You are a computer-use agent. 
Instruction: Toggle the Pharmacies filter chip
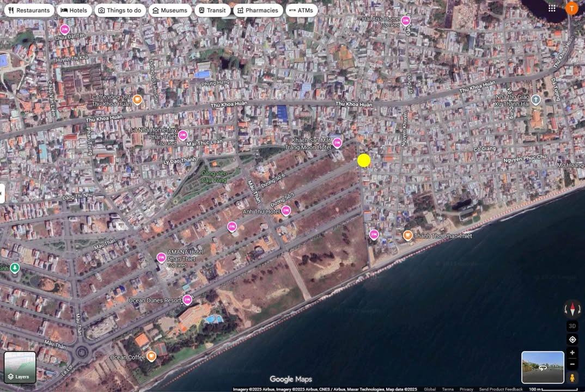click(x=258, y=10)
